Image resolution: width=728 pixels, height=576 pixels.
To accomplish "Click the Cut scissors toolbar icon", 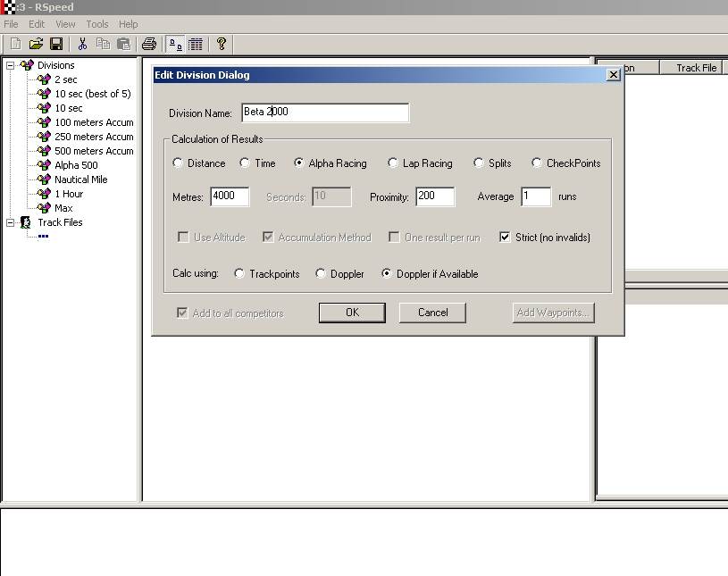I will click(x=82, y=44).
